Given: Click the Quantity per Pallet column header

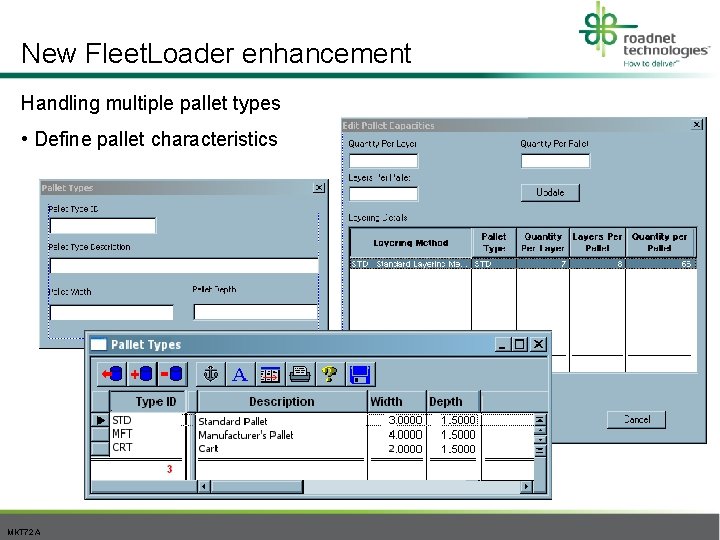Looking at the screenshot, I should [659, 242].
